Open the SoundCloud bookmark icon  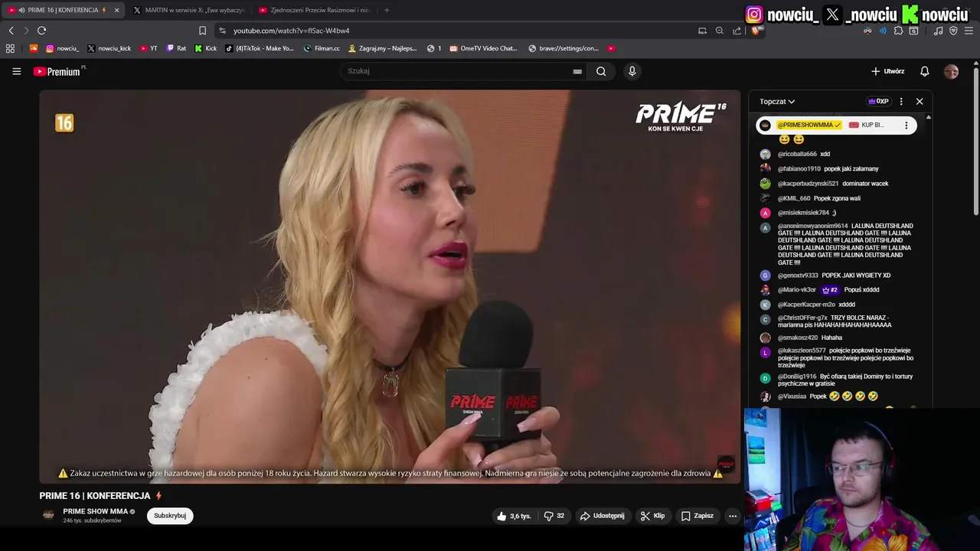34,48
